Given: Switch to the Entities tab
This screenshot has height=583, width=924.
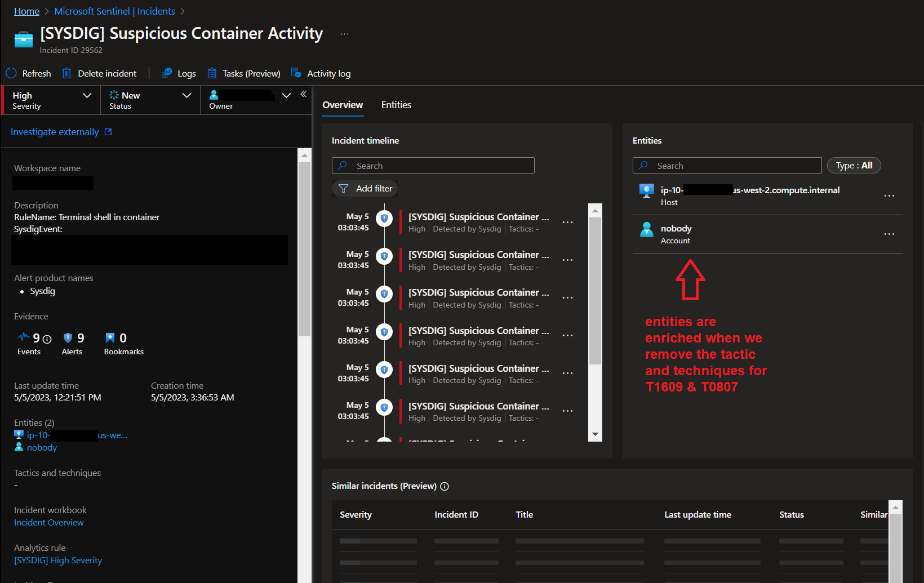Looking at the screenshot, I should coord(396,105).
